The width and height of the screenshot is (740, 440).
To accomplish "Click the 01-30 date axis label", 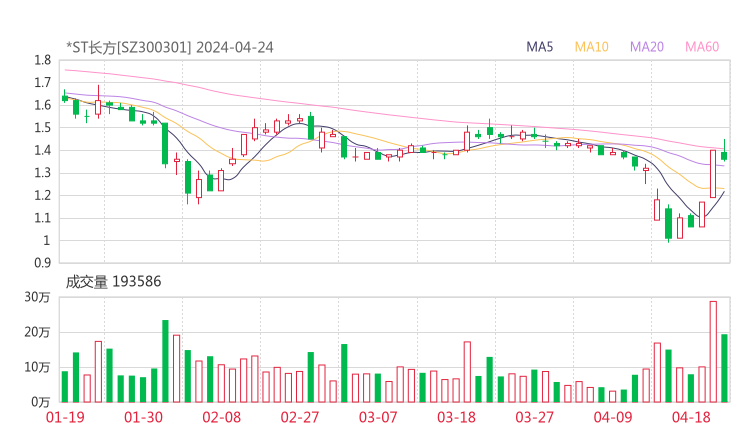I will (143, 417).
